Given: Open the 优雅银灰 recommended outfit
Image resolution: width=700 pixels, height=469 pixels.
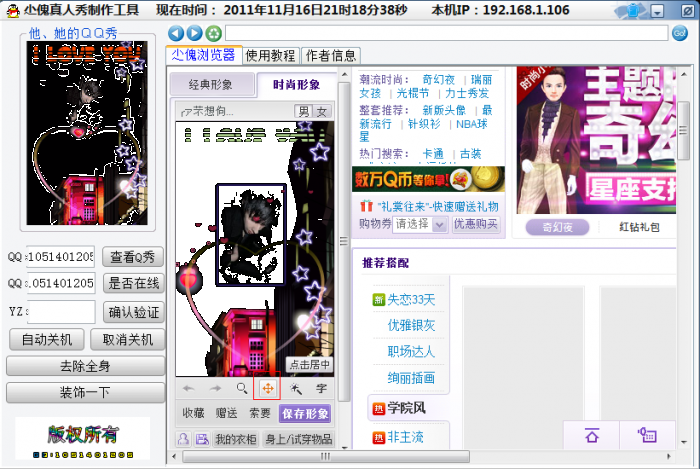Looking at the screenshot, I should (x=411, y=325).
